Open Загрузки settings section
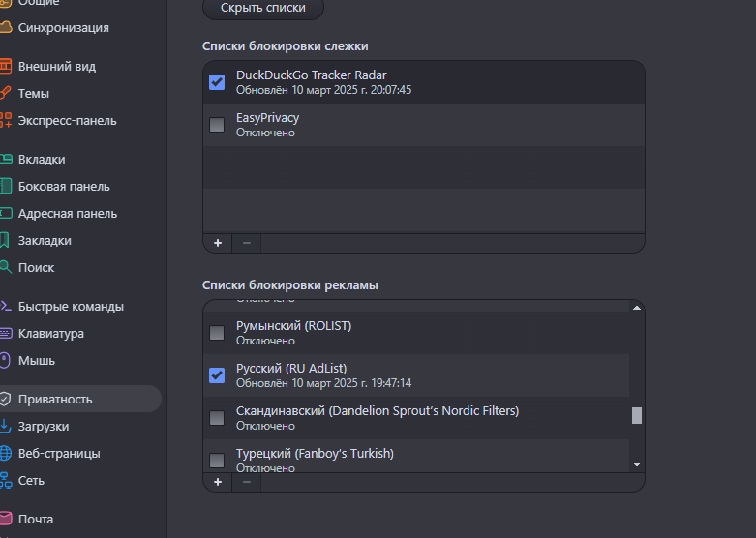The height and width of the screenshot is (538, 756). click(x=44, y=426)
